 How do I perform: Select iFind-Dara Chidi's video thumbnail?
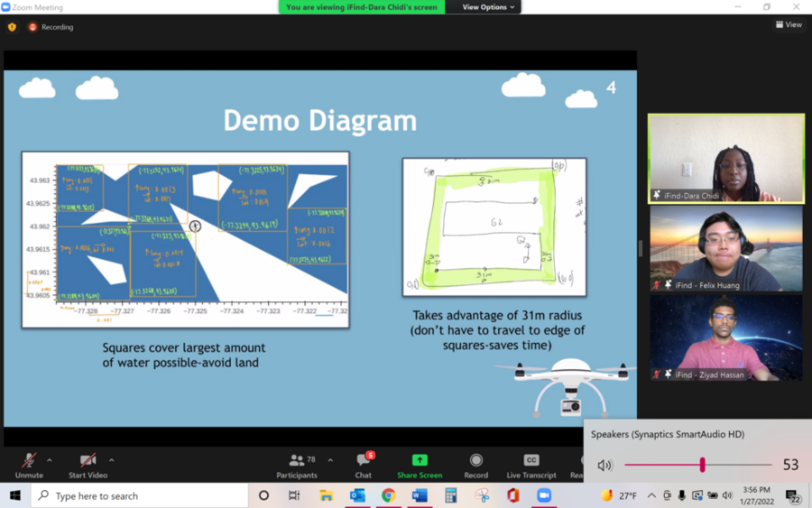(725, 158)
